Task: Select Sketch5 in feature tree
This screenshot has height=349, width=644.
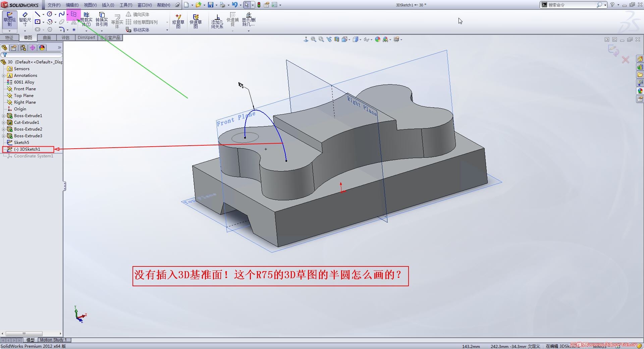Action: pyautogui.click(x=21, y=143)
